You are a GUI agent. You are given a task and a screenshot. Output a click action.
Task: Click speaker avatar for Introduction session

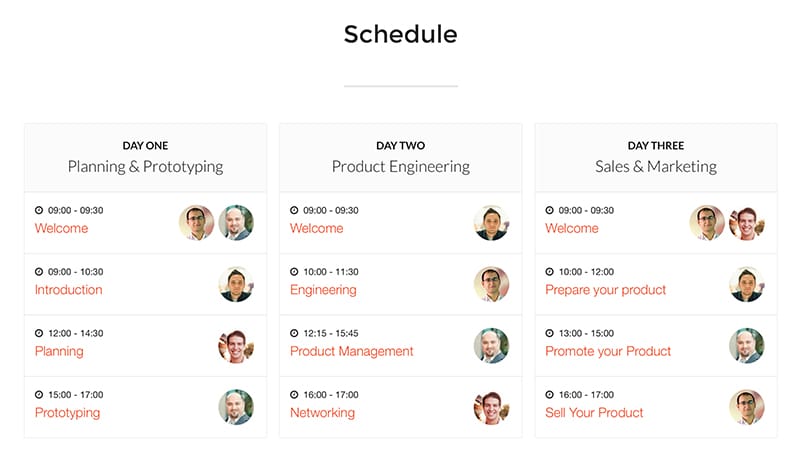click(x=236, y=284)
